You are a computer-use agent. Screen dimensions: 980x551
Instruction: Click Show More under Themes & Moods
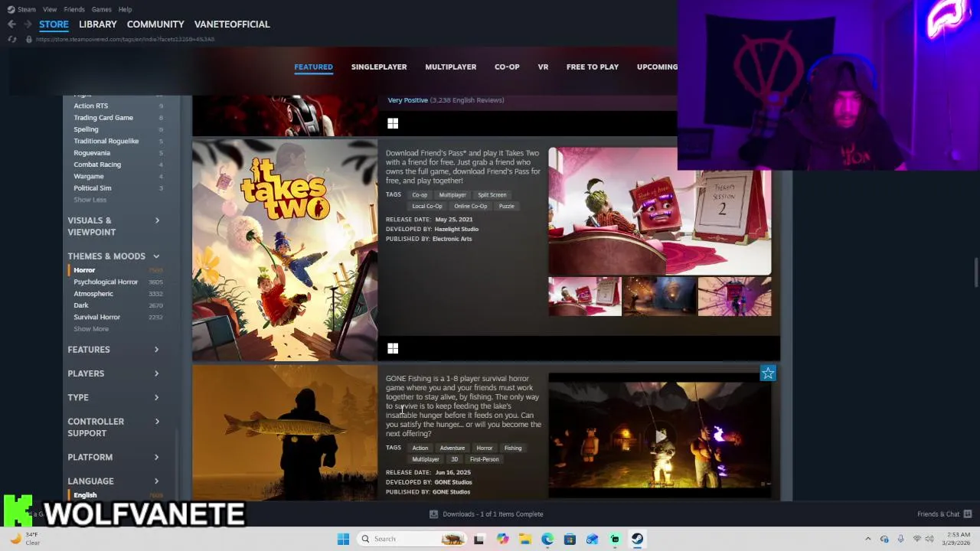91,329
